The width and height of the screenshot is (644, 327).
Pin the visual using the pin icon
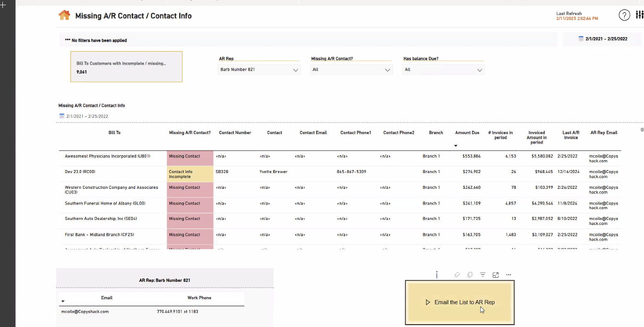pyautogui.click(x=457, y=275)
